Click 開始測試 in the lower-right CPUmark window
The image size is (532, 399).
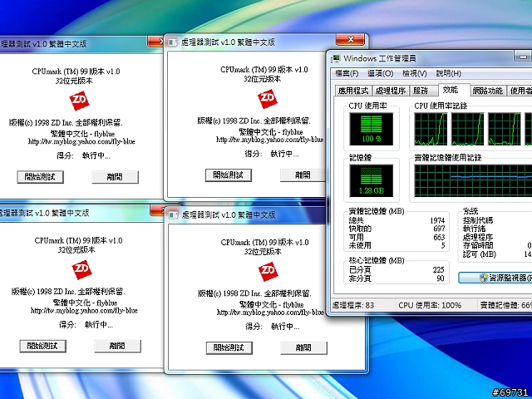tap(229, 347)
